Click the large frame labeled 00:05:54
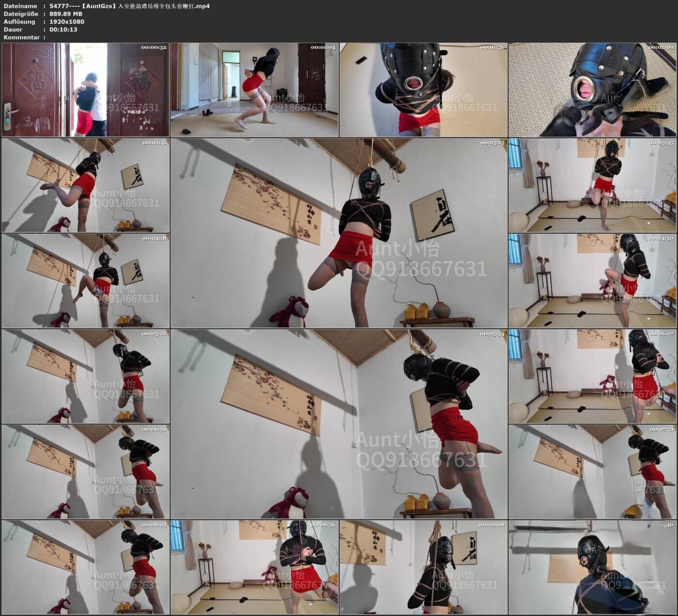This screenshot has width=678, height=616. (x=339, y=424)
